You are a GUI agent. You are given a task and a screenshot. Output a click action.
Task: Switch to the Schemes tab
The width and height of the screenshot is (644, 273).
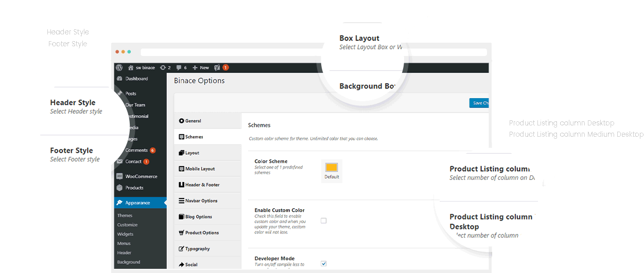tap(207, 137)
